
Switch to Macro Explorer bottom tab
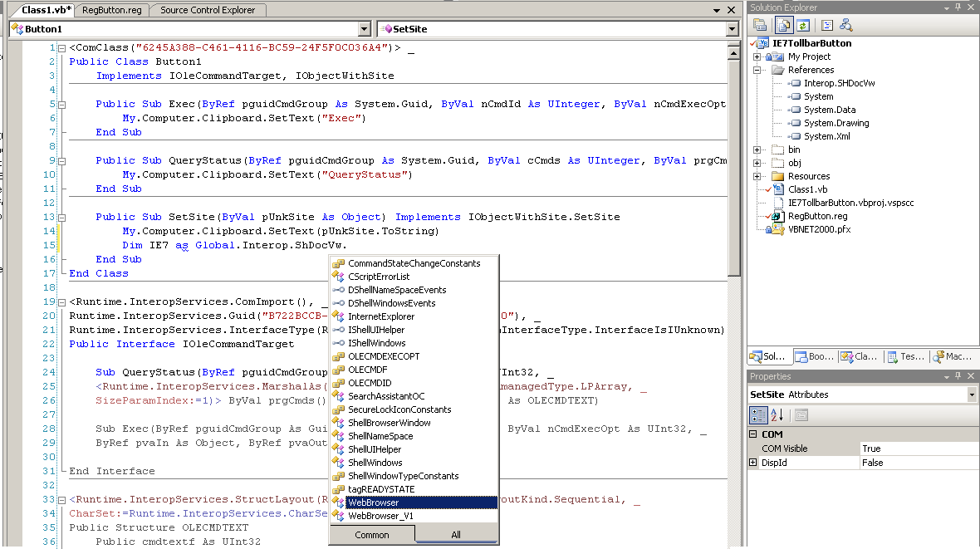tap(953, 356)
